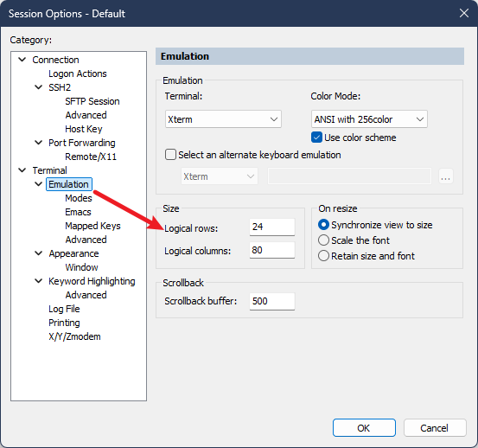This screenshot has height=448, width=478.
Task: Confirm settings with OK button
Action: pyautogui.click(x=364, y=428)
